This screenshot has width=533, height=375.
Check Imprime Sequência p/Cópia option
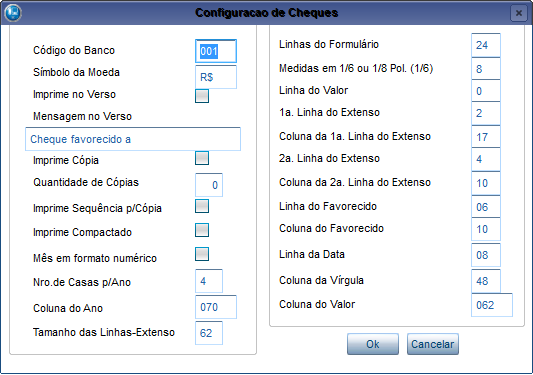(x=202, y=206)
